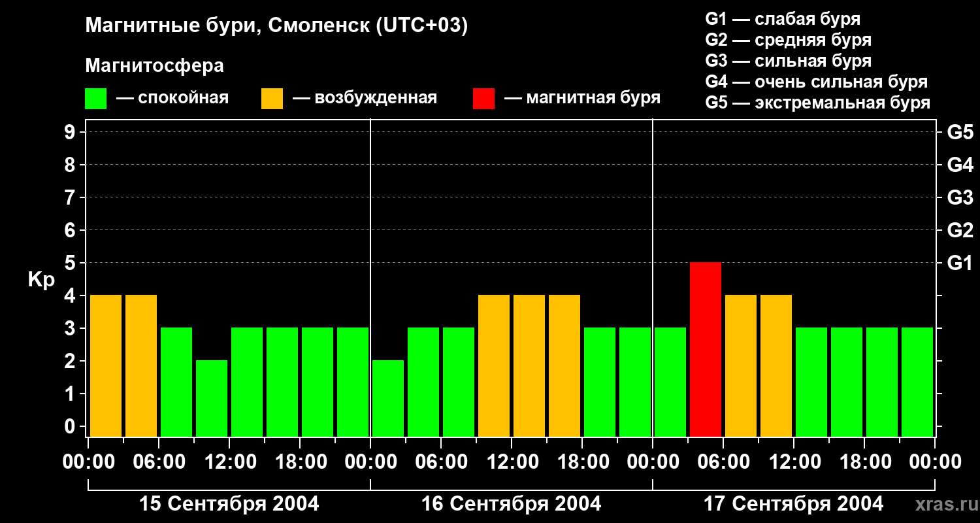The height and width of the screenshot is (523, 980).
Task: Click the 06:00–09:00 orange bar on 17 Сентября
Action: click(741, 365)
